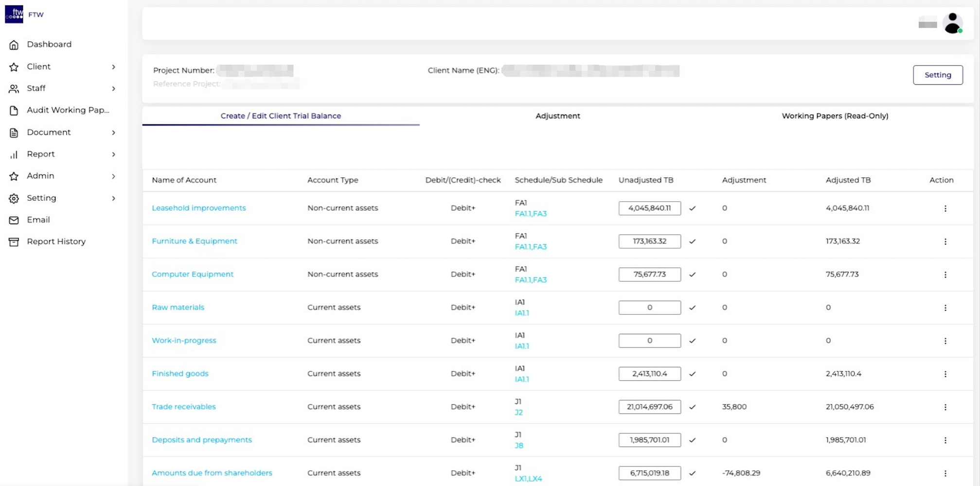The width and height of the screenshot is (980, 486).
Task: Click checkmark next to Finished goods value
Action: tap(692, 374)
